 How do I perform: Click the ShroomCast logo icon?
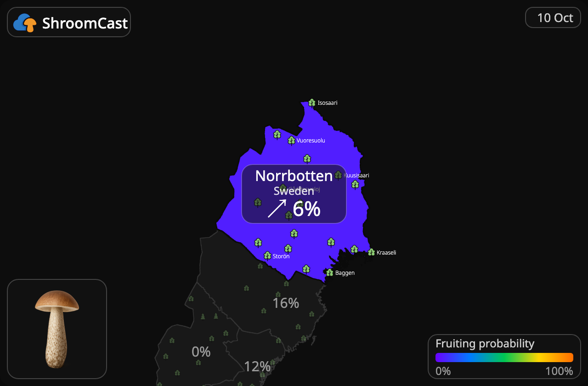(x=25, y=23)
